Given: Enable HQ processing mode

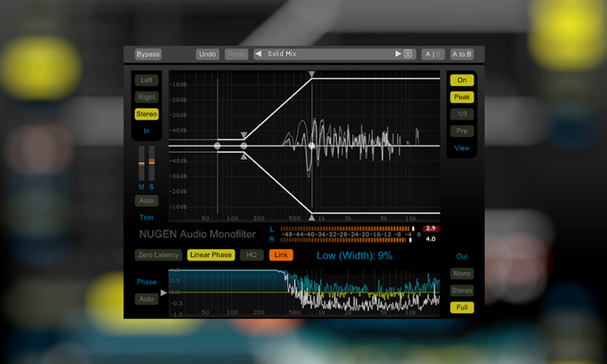Looking at the screenshot, I should [x=253, y=255].
